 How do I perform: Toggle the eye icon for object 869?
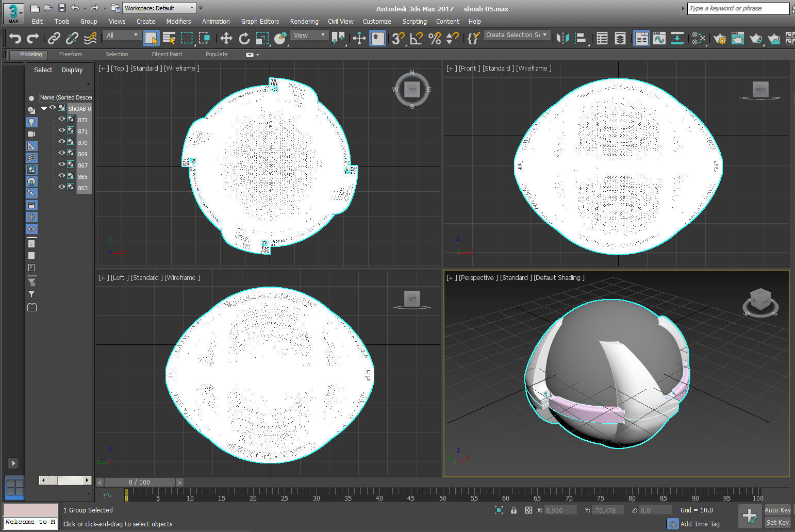pyautogui.click(x=62, y=153)
